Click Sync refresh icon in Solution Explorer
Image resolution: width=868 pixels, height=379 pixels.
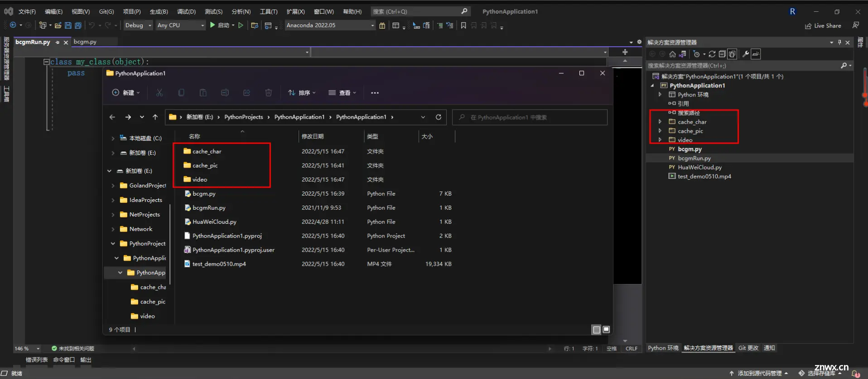point(712,54)
